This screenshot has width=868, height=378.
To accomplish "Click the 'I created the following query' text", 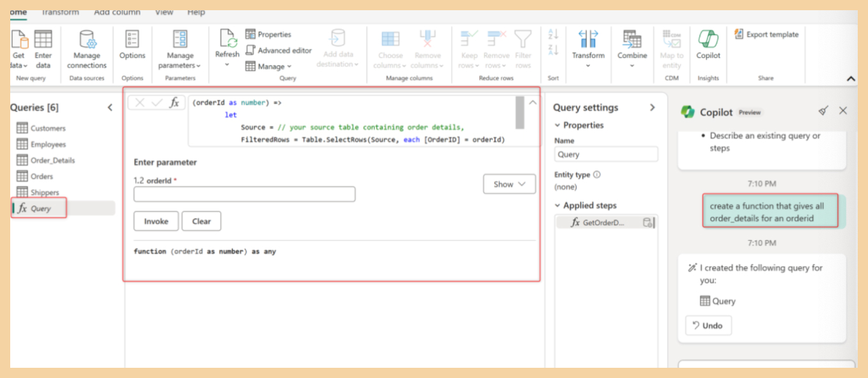I will (761, 274).
